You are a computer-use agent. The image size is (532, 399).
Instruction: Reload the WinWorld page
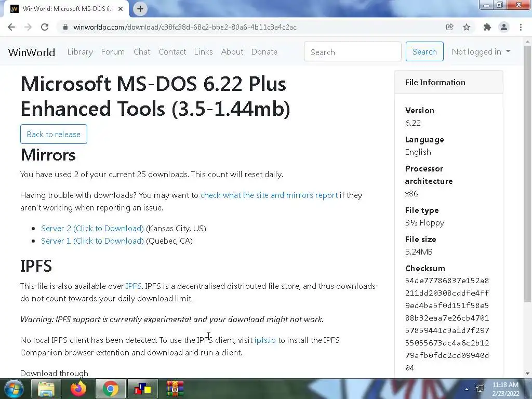pos(45,27)
